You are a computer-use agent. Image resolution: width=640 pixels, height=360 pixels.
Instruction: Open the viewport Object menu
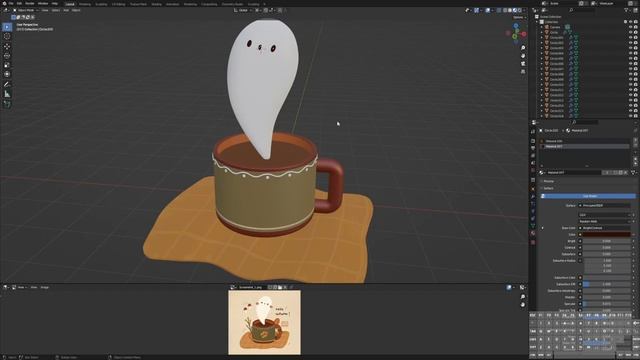pos(76,10)
